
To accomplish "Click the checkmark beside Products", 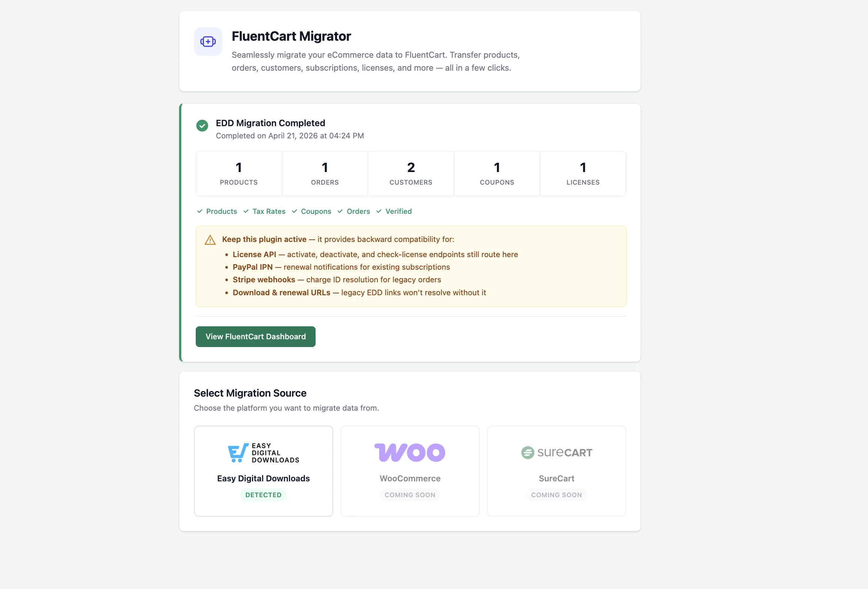I will [199, 211].
